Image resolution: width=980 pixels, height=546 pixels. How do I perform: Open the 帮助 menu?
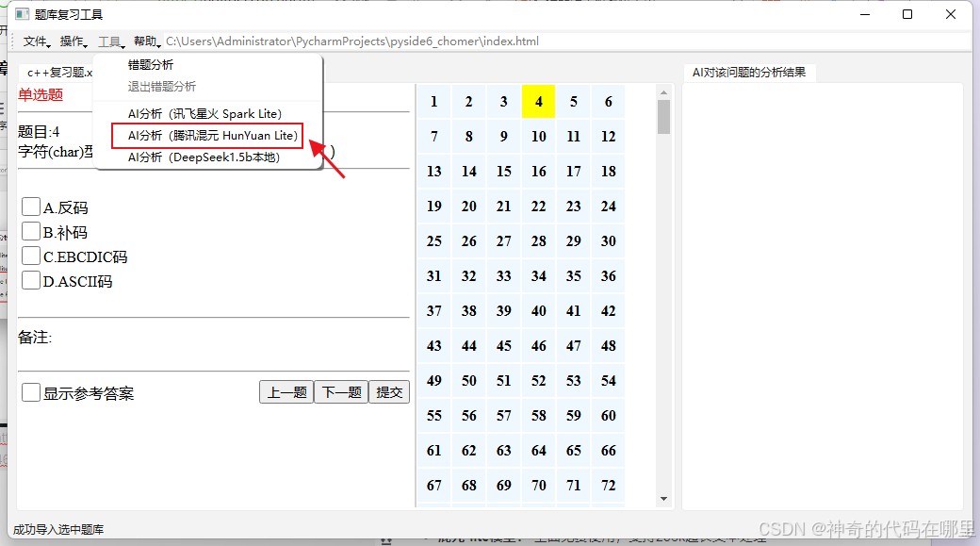point(147,41)
